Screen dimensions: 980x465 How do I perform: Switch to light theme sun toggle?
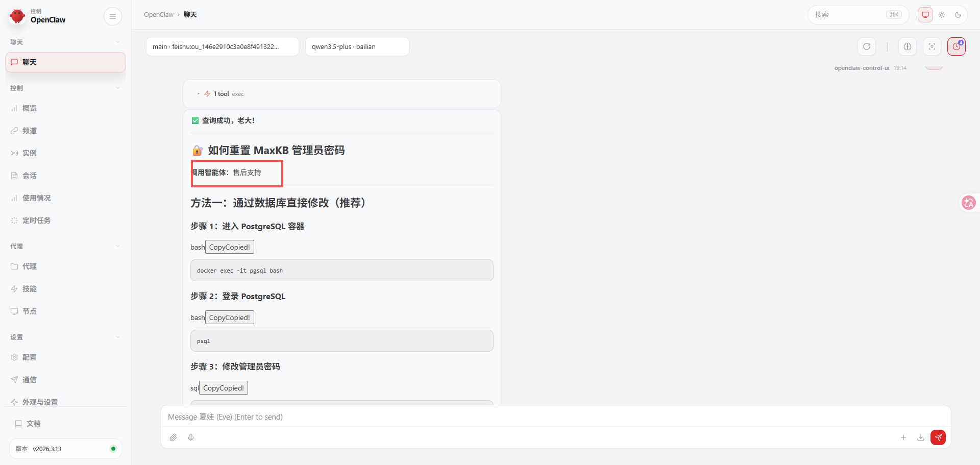(x=942, y=15)
